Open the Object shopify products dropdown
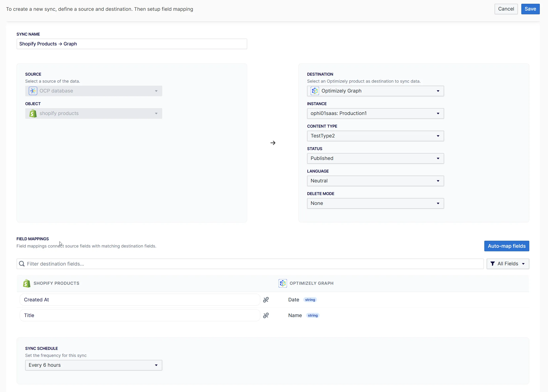Viewport: 548px width, 392px height. tap(94, 113)
